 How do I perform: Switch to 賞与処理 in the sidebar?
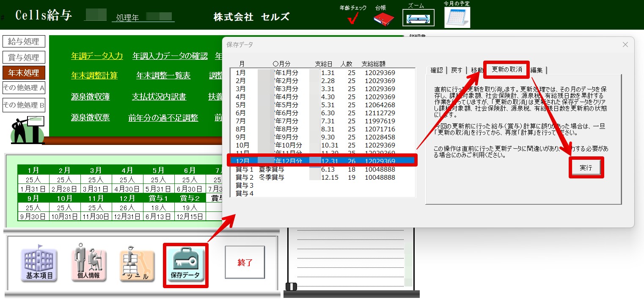click(x=23, y=57)
